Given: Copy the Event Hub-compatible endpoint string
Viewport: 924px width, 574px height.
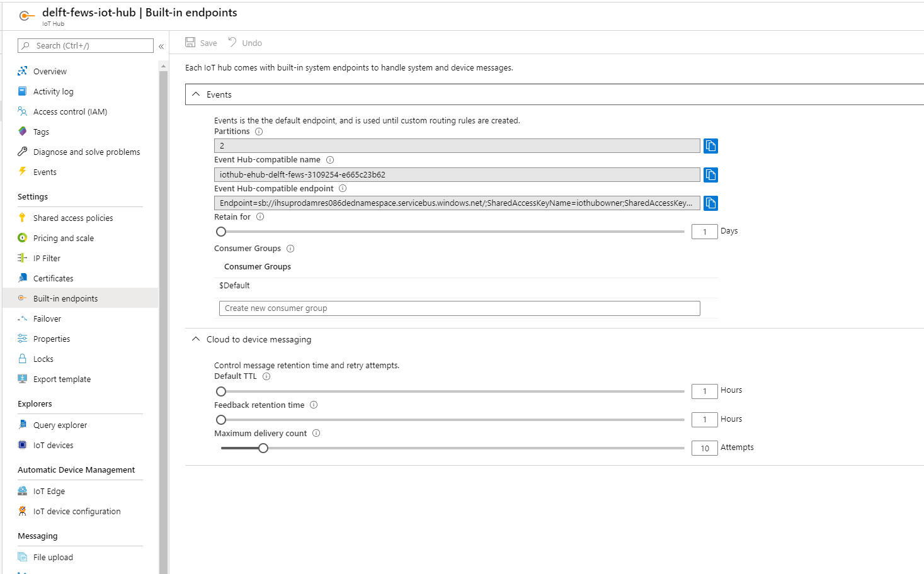Looking at the screenshot, I should 710,203.
